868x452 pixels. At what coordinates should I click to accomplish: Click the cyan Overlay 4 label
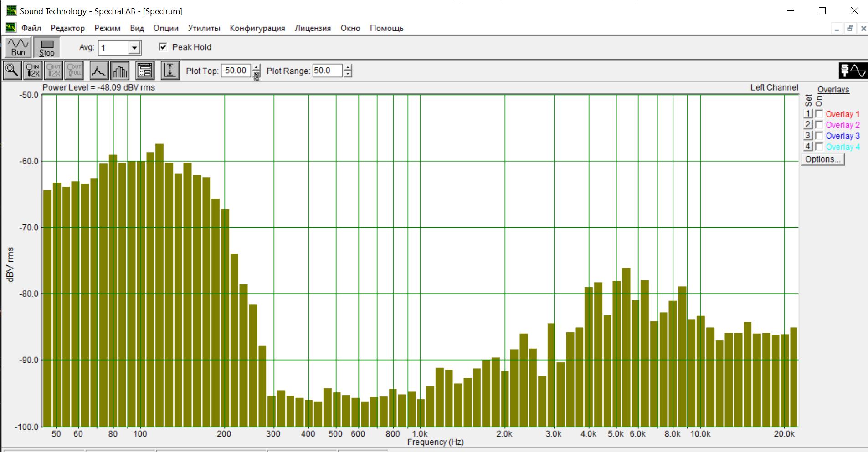pos(842,147)
